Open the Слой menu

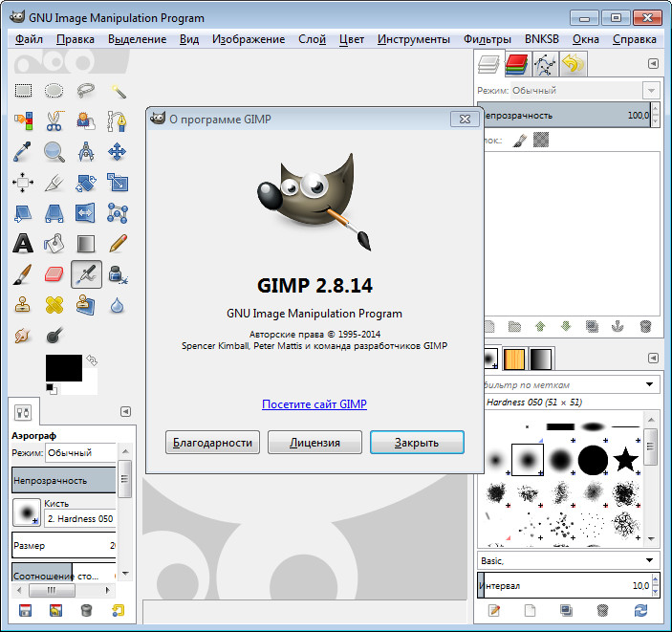point(312,39)
